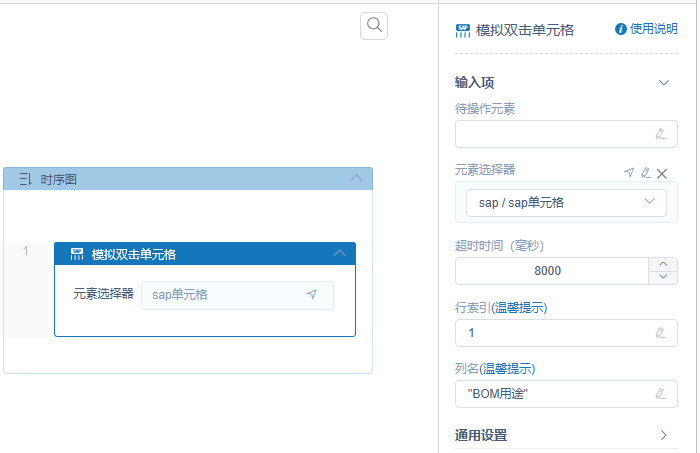
Task: Increase timeout with the up stepper arrow
Action: (663, 264)
